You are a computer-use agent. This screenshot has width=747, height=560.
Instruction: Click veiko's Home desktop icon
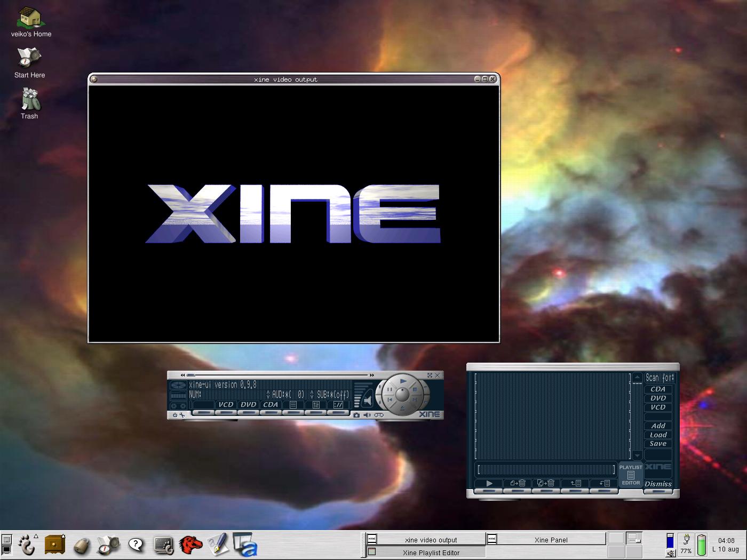tap(31, 22)
